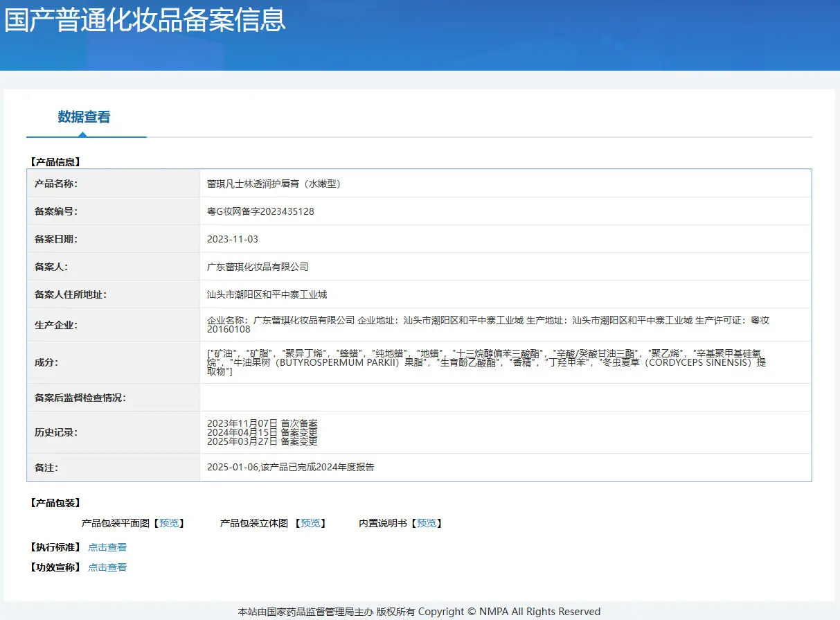Click the filing number 粤G妆网备字2023435128

[x=260, y=211]
